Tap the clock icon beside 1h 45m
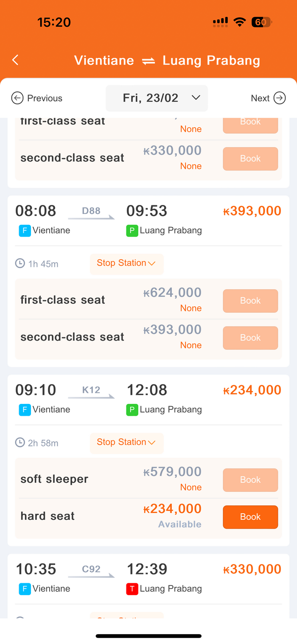The image size is (297, 644). (20, 263)
